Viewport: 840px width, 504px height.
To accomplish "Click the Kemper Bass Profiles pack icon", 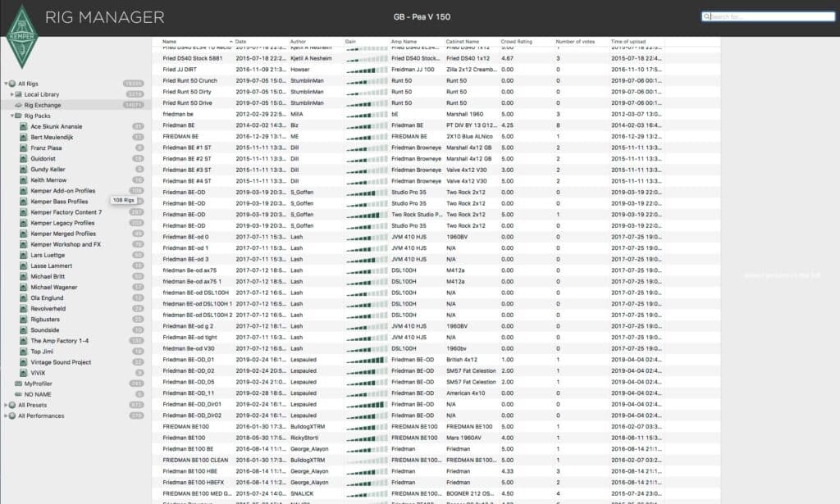I will (24, 201).
